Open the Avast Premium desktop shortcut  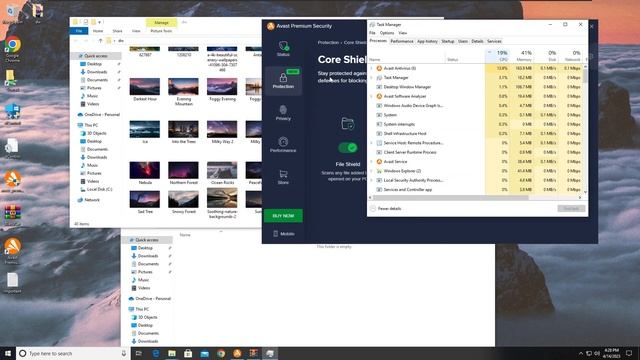[13, 250]
